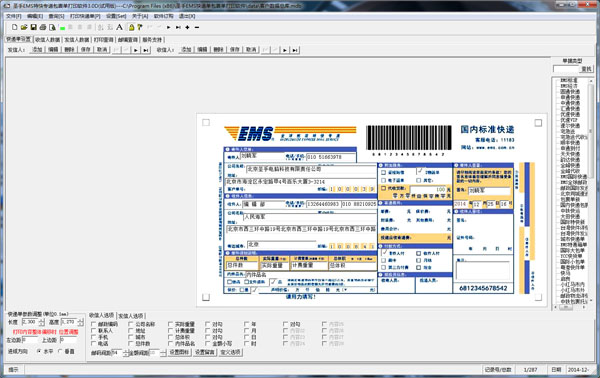Select 圆通快递 in the waybill type list
This screenshot has width=600, height=378.
point(570,91)
